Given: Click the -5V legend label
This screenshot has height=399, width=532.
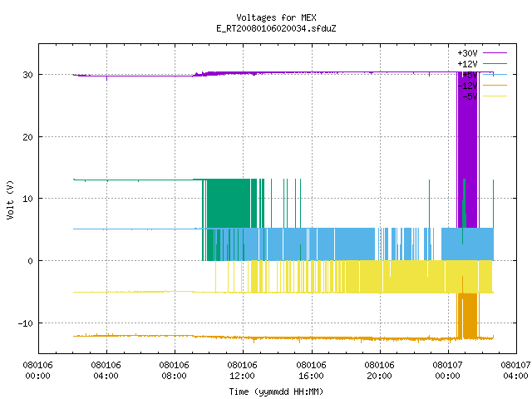Looking at the screenshot, I should [x=470, y=96].
